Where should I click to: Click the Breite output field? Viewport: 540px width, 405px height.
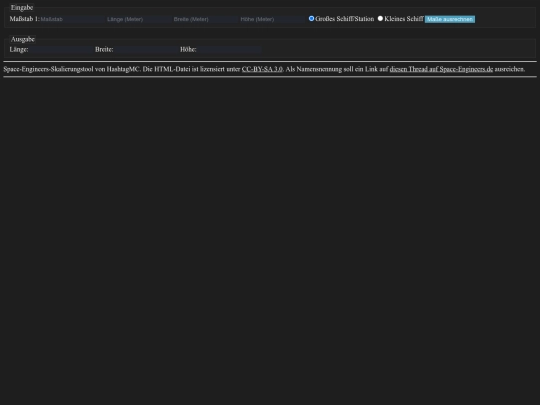(x=146, y=50)
